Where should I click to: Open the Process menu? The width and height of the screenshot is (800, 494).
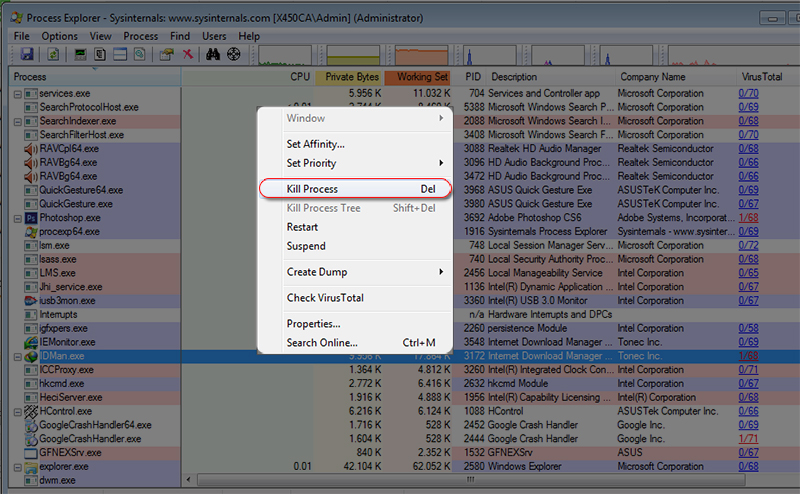(x=141, y=36)
